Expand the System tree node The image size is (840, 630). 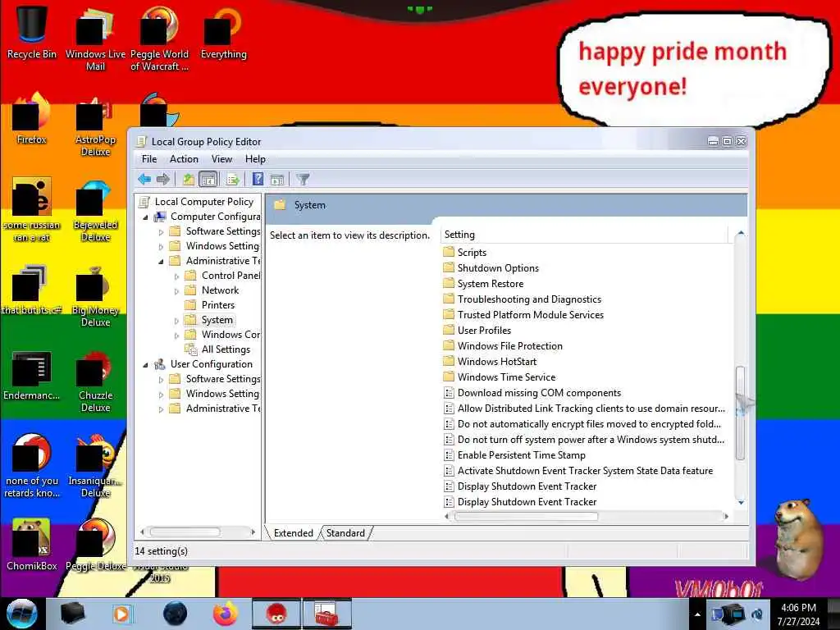pos(176,321)
